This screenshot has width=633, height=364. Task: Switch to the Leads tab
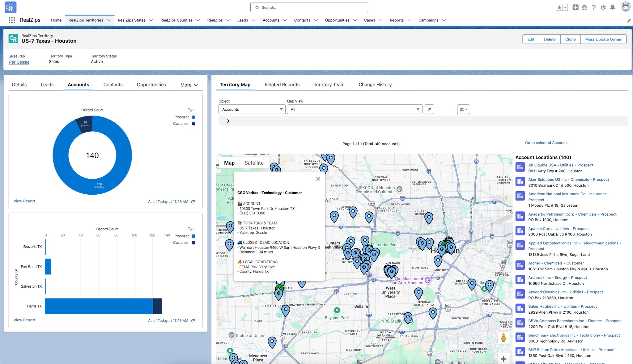coord(47,85)
